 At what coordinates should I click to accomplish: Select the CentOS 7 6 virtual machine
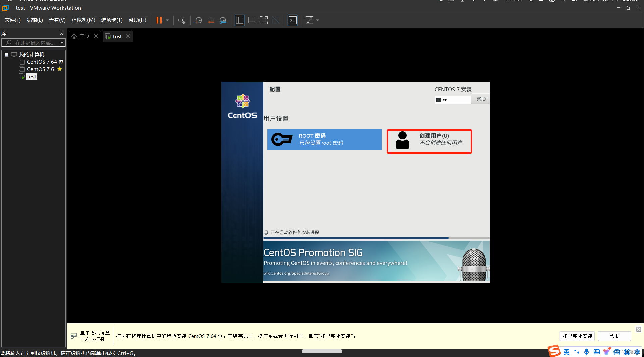pos(40,69)
